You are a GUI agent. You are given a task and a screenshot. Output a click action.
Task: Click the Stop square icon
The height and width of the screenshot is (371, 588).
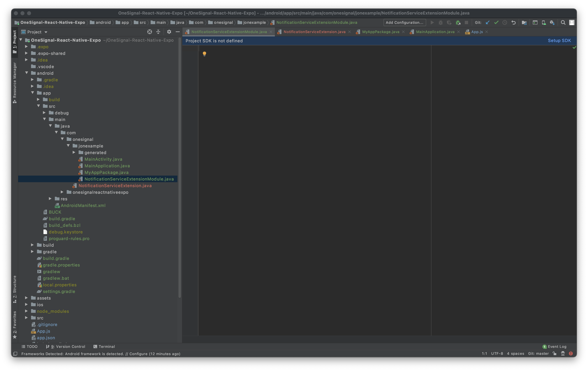[x=466, y=22]
